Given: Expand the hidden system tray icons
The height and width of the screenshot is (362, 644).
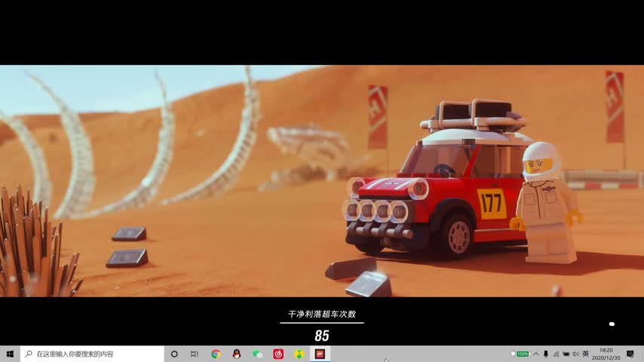Looking at the screenshot, I should coord(536,354).
